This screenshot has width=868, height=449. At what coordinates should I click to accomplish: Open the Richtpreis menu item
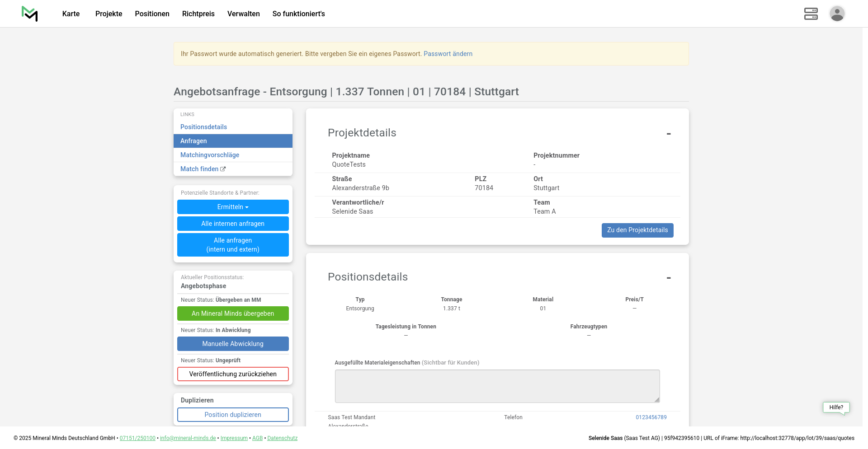tap(198, 14)
